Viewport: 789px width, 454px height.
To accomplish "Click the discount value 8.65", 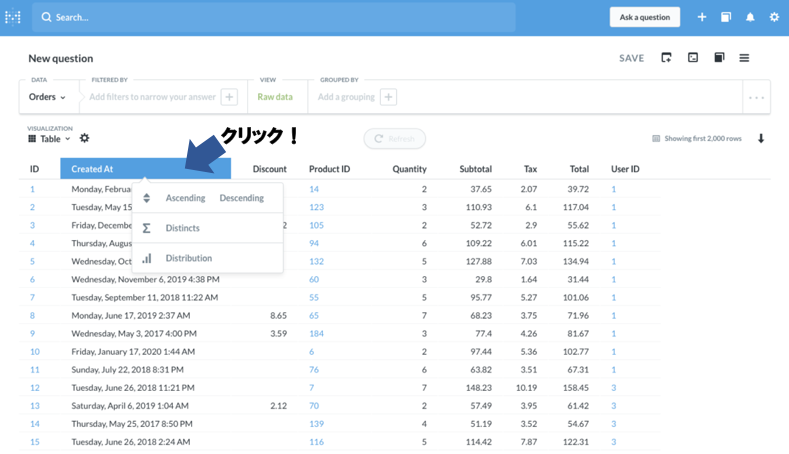I will click(x=278, y=316).
